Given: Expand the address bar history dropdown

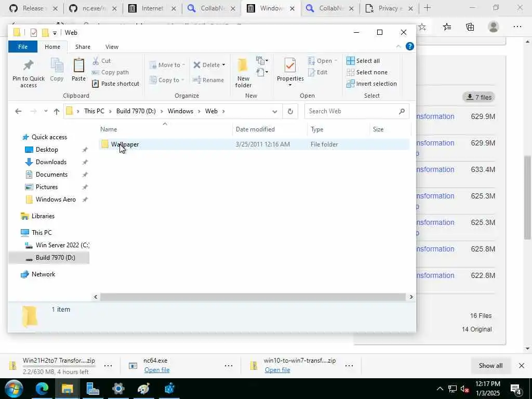Looking at the screenshot, I should pos(274,111).
